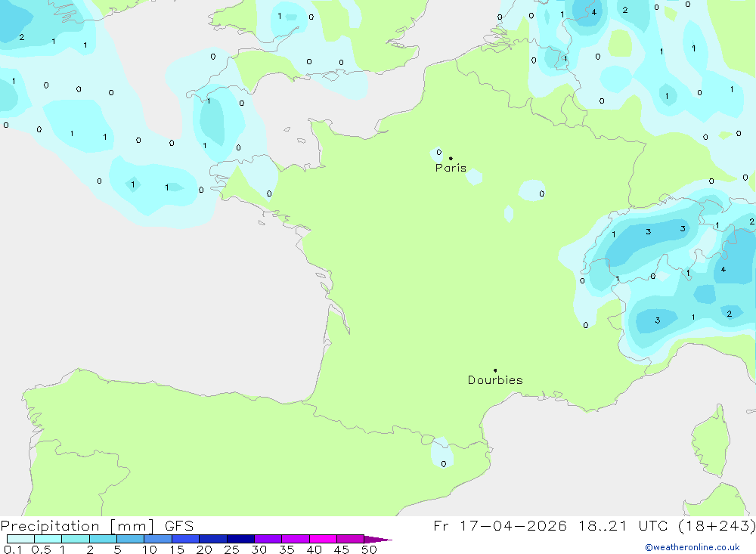Pick the 30–35 mm purple legend swatch

point(268,539)
